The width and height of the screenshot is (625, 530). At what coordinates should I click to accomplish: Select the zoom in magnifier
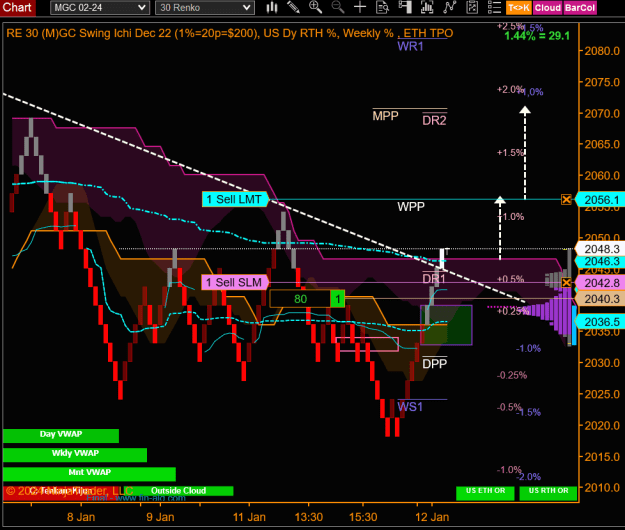click(315, 7)
